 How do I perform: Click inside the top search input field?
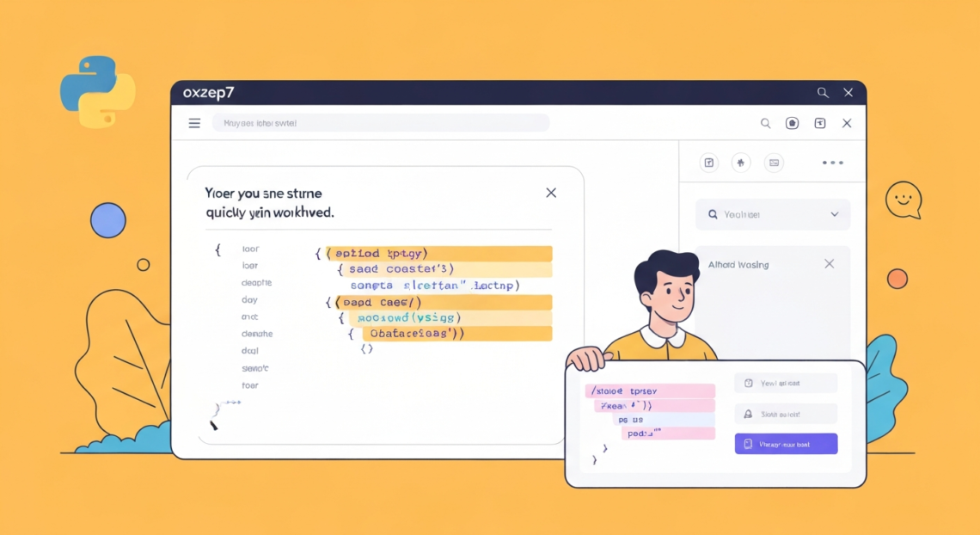pyautogui.click(x=378, y=123)
